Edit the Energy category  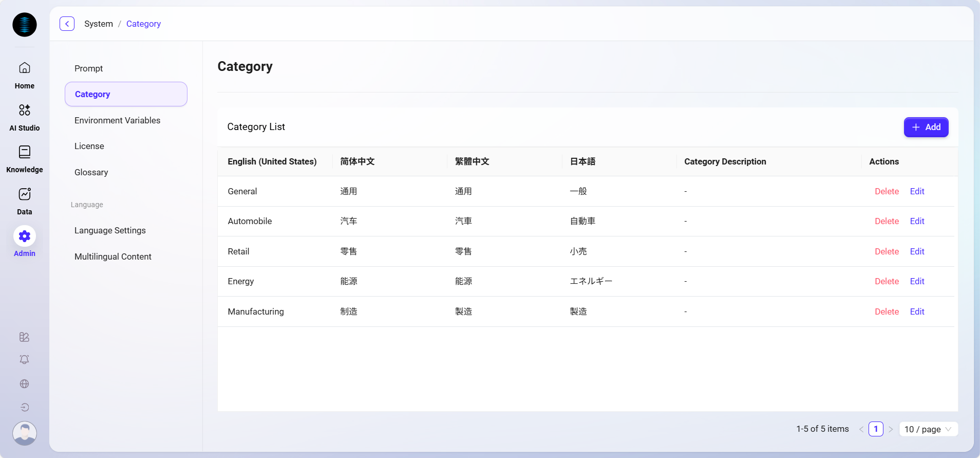tap(917, 281)
